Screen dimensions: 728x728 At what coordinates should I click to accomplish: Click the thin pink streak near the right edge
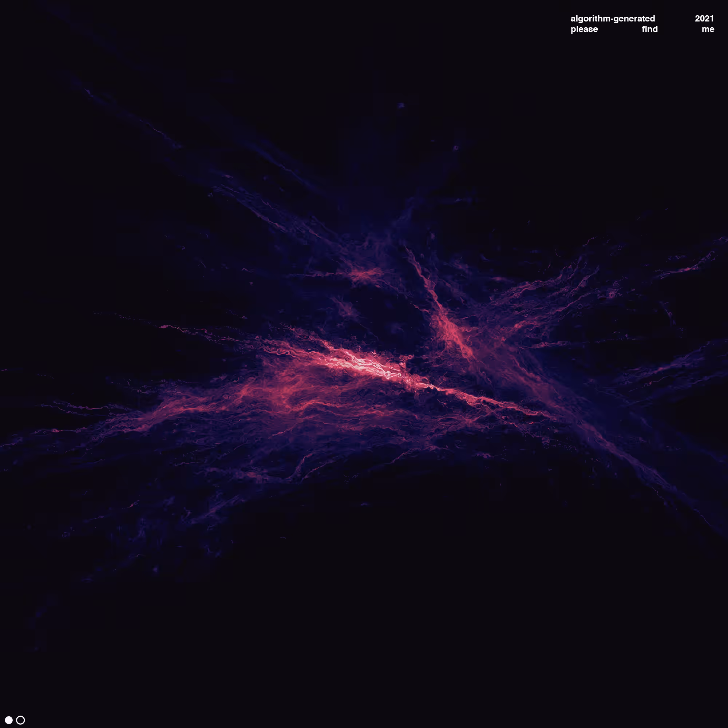[x=689, y=266]
